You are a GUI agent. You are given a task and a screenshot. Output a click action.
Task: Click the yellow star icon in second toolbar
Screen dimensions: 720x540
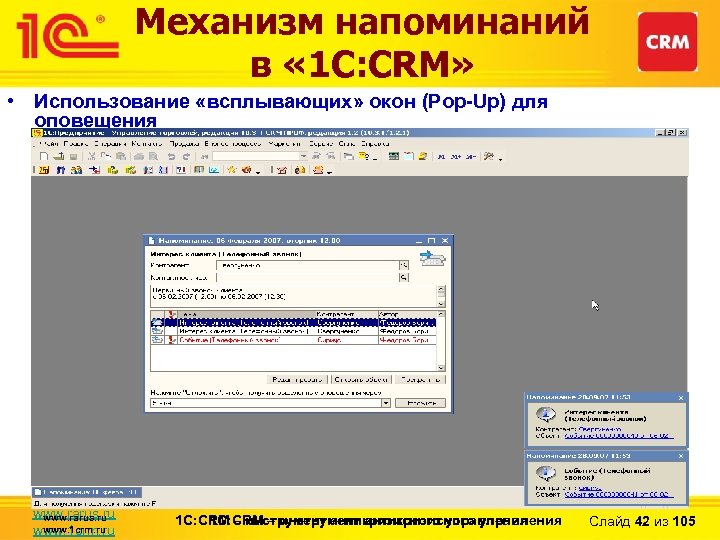(x=232, y=170)
